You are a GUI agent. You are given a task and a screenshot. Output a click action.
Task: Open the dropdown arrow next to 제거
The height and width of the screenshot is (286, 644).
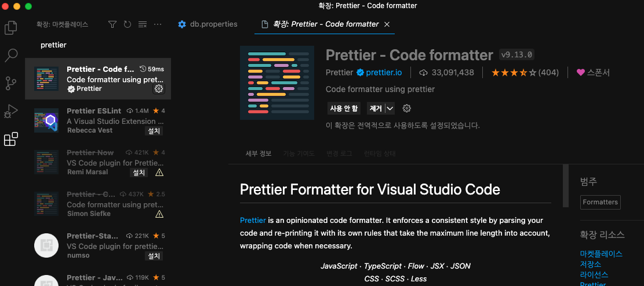coord(390,108)
